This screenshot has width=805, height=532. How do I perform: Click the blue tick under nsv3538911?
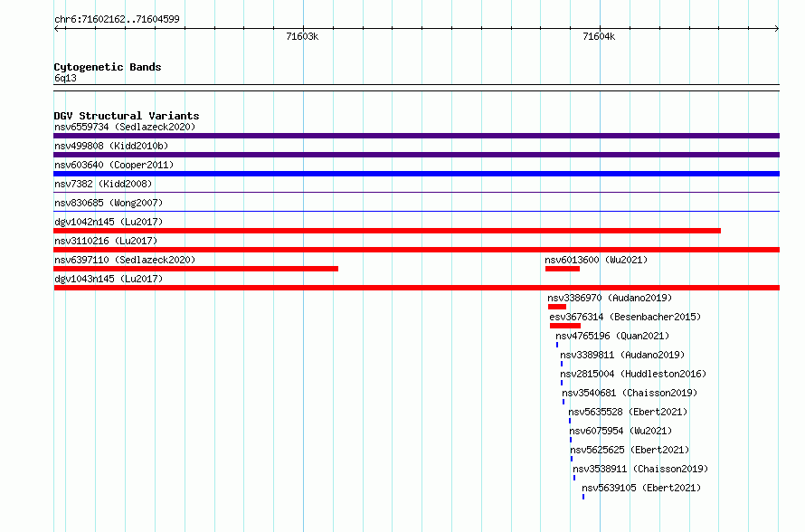point(574,478)
